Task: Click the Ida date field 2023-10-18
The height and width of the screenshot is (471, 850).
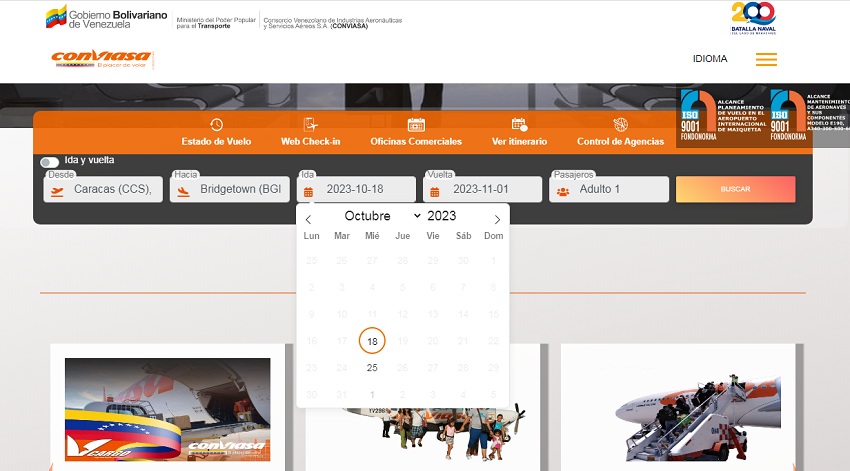Action: coord(356,189)
